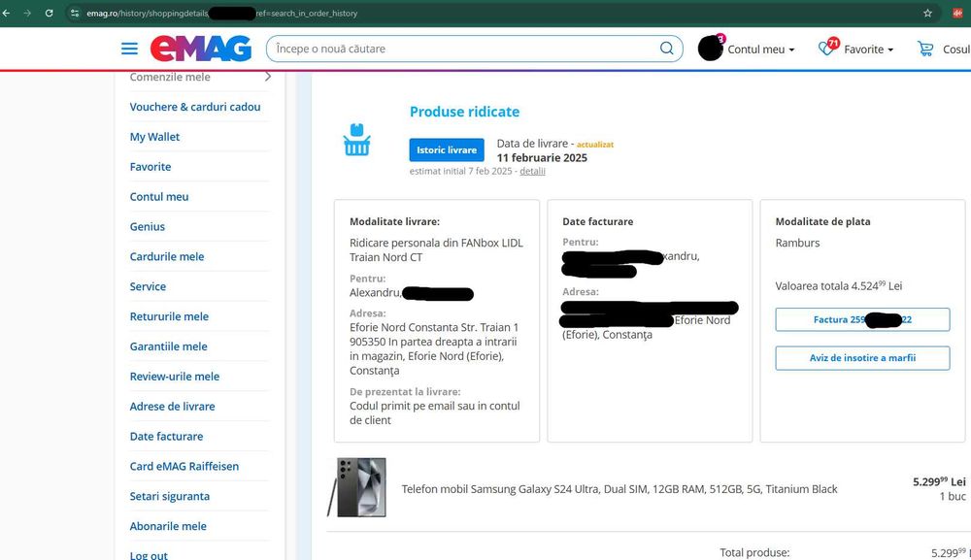Open the Contul meu dropdown in header
This screenshot has height=560, width=971.
coord(761,49)
